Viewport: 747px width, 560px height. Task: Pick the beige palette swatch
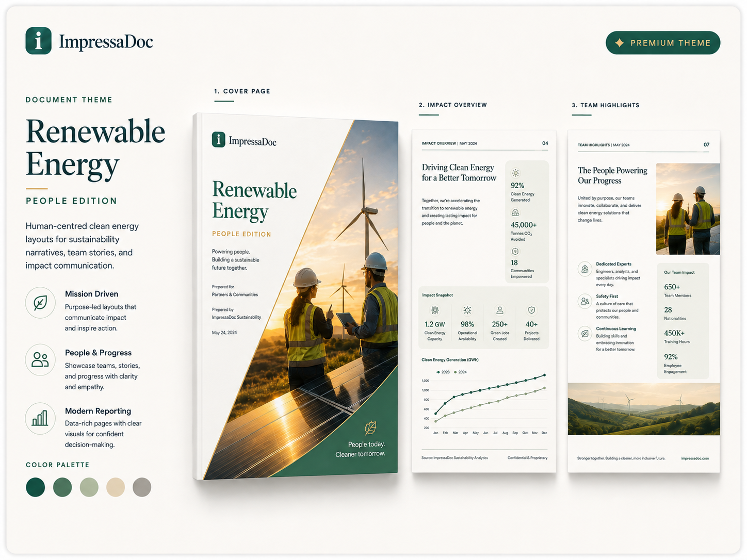116,487
